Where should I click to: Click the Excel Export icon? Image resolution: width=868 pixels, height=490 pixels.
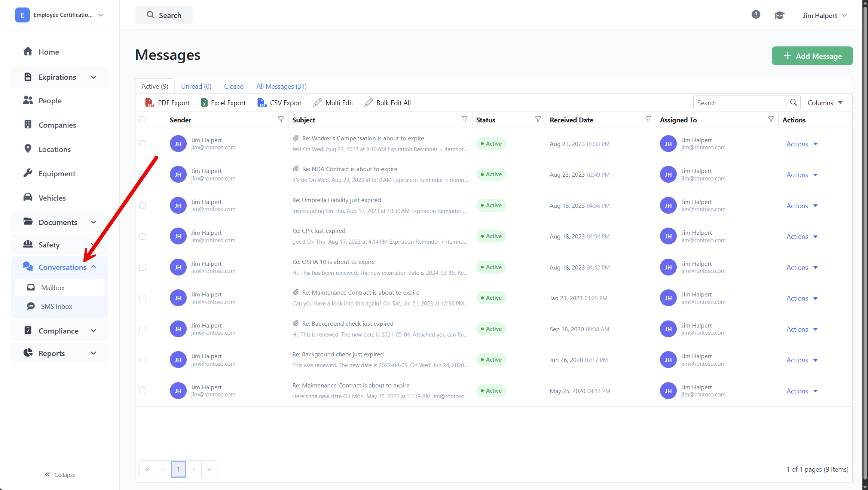[x=204, y=103]
